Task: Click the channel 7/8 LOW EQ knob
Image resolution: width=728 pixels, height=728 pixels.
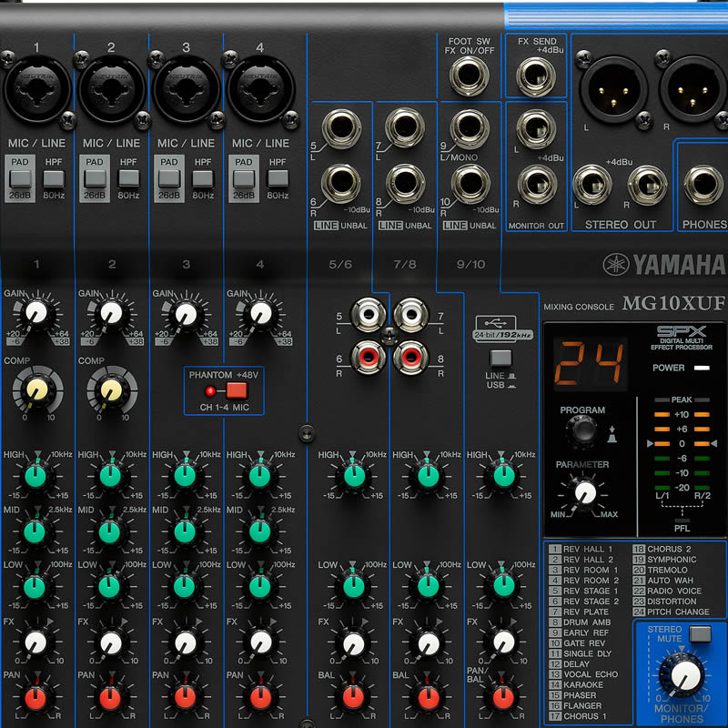Action: (x=428, y=587)
